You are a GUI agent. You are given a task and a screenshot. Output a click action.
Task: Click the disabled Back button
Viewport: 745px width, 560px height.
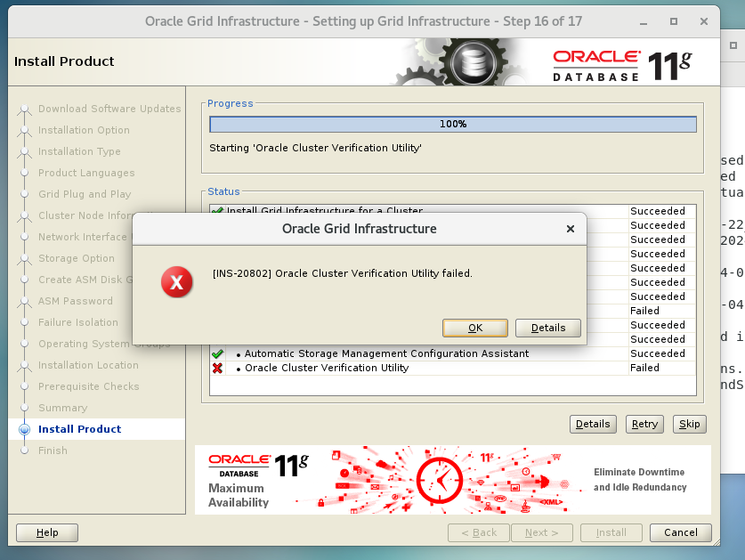pos(479,532)
